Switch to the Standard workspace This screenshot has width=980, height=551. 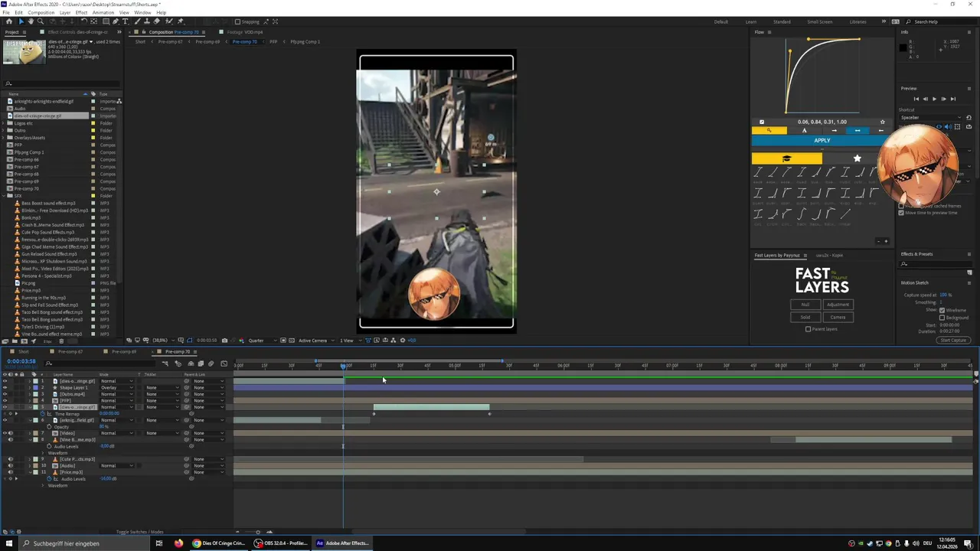[782, 21]
